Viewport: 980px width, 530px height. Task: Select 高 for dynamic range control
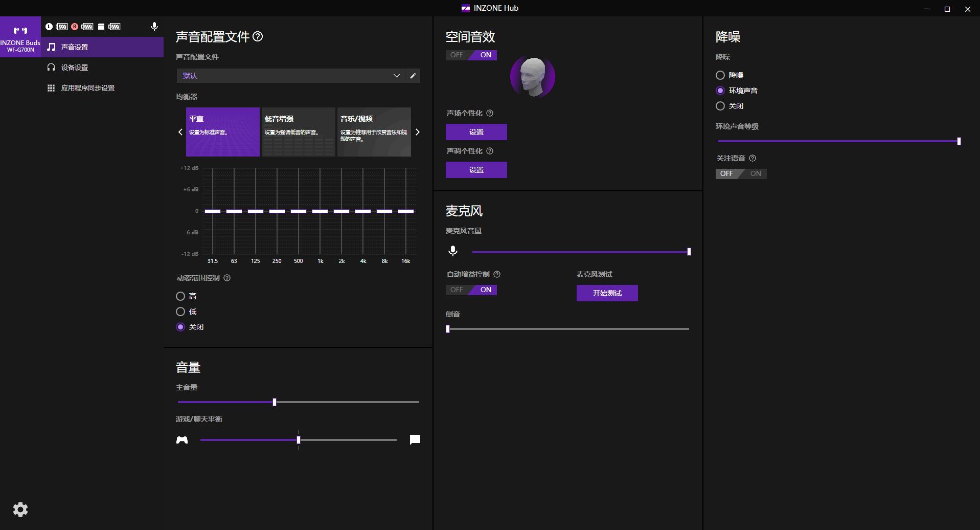coord(180,296)
